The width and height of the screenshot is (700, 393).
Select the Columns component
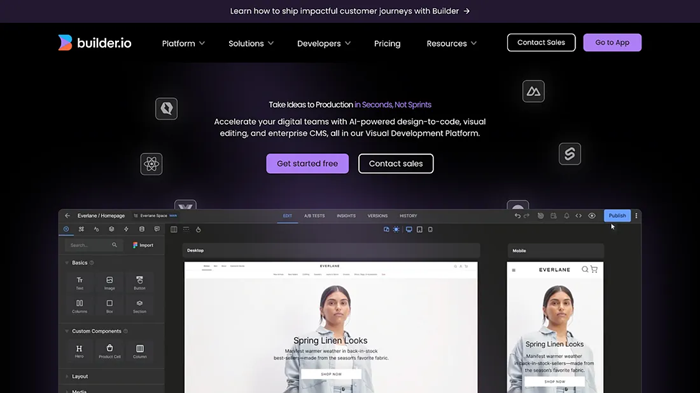point(79,306)
